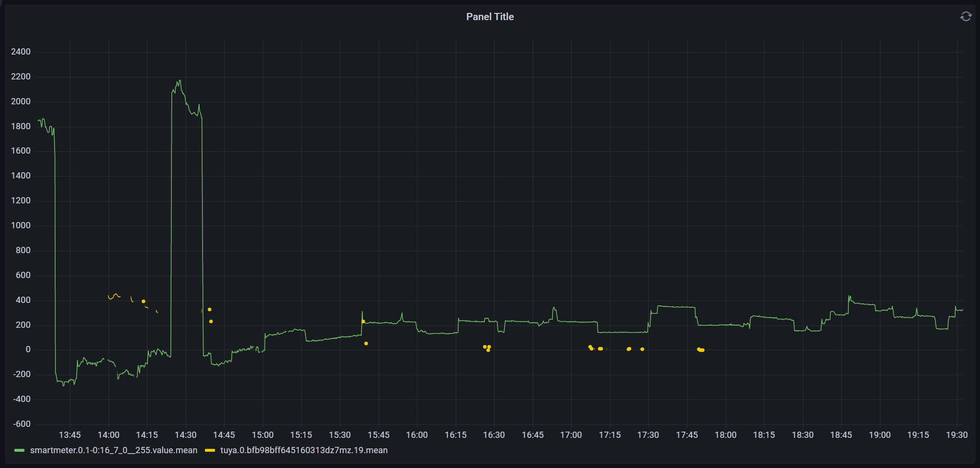980x468 pixels.
Task: Click the 13:45 time axis label
Action: tap(70, 435)
